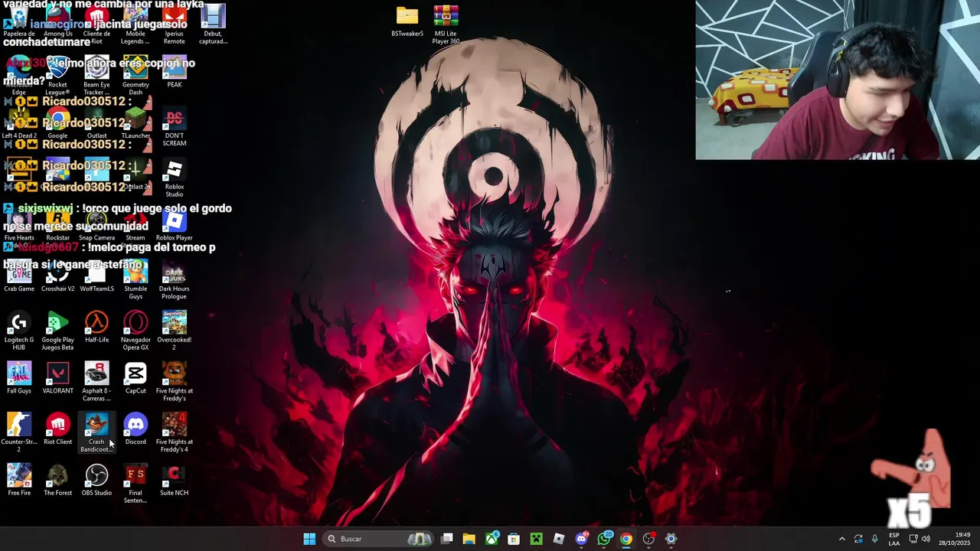
Task: Open the MSI Lite Player 360 archive
Action: click(446, 24)
